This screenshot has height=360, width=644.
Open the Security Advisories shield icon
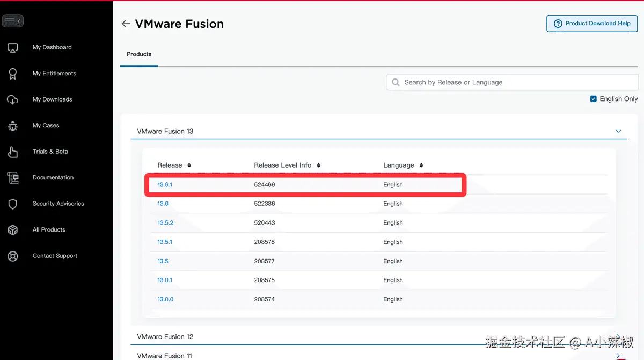[x=13, y=204]
